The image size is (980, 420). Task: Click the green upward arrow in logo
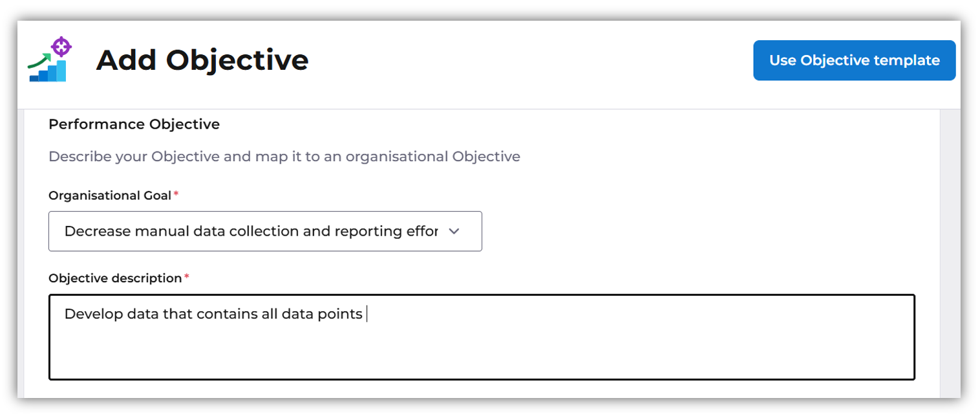pos(39,61)
